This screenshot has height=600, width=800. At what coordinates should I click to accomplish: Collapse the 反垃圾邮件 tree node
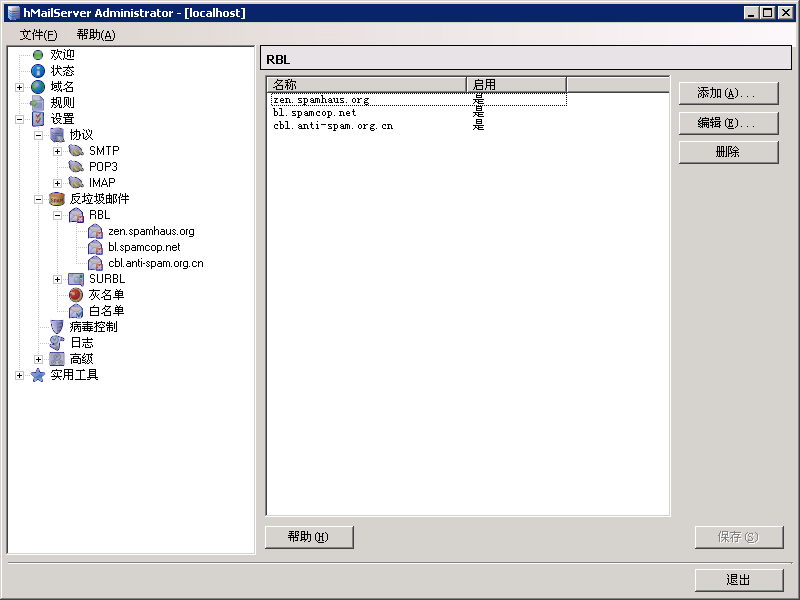click(x=38, y=199)
